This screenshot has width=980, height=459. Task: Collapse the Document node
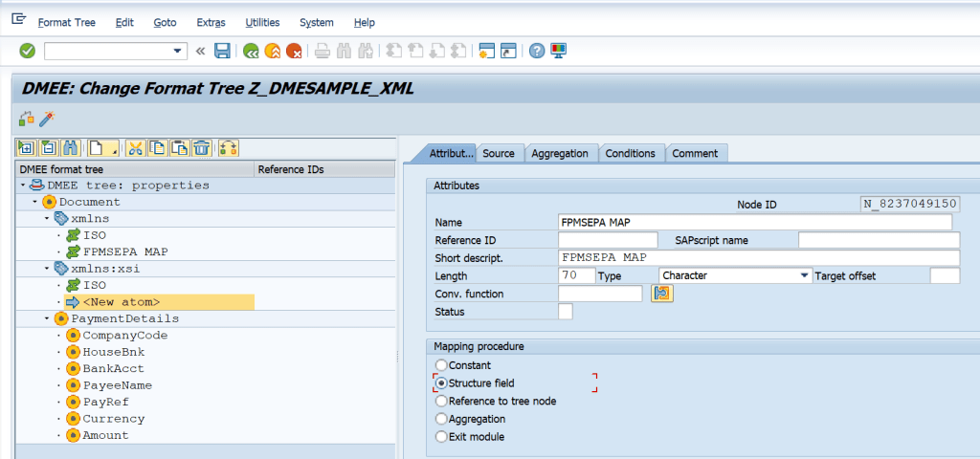click(x=35, y=203)
